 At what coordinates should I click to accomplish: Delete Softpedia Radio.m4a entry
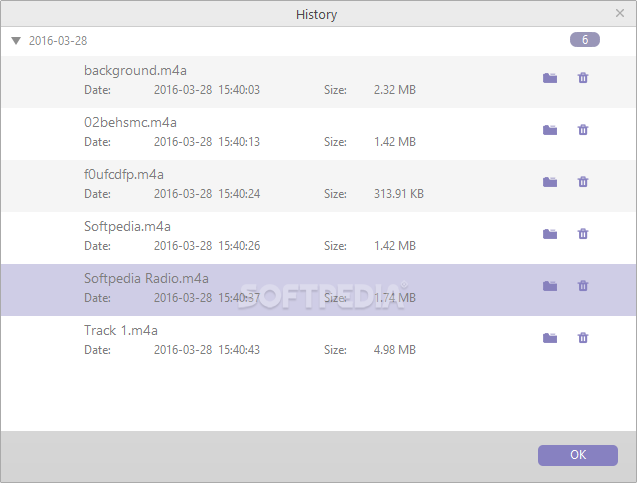[583, 286]
